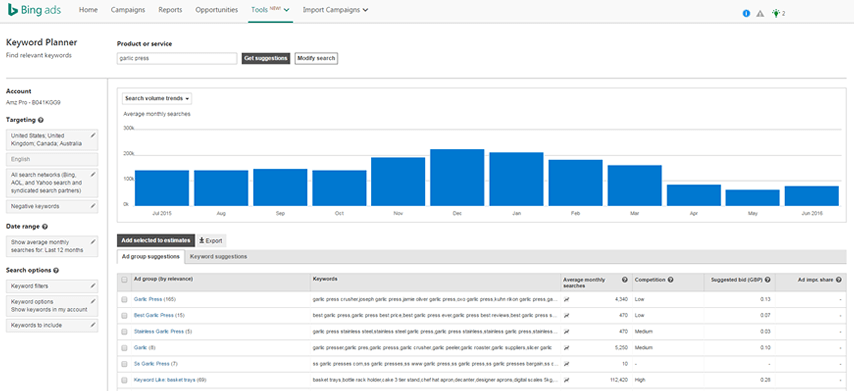Click Get suggestions button
854x391 pixels.
tap(265, 58)
